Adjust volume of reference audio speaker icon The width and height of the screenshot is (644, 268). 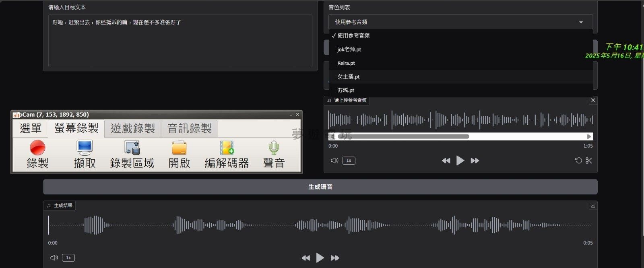tap(334, 161)
